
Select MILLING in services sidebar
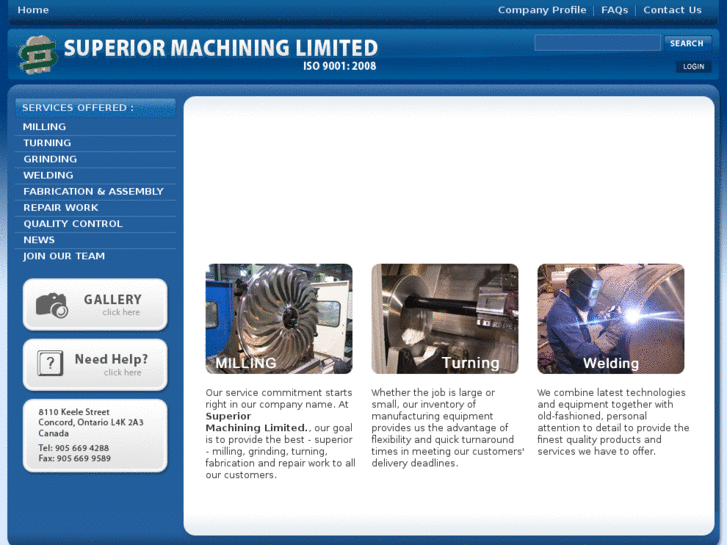45,127
